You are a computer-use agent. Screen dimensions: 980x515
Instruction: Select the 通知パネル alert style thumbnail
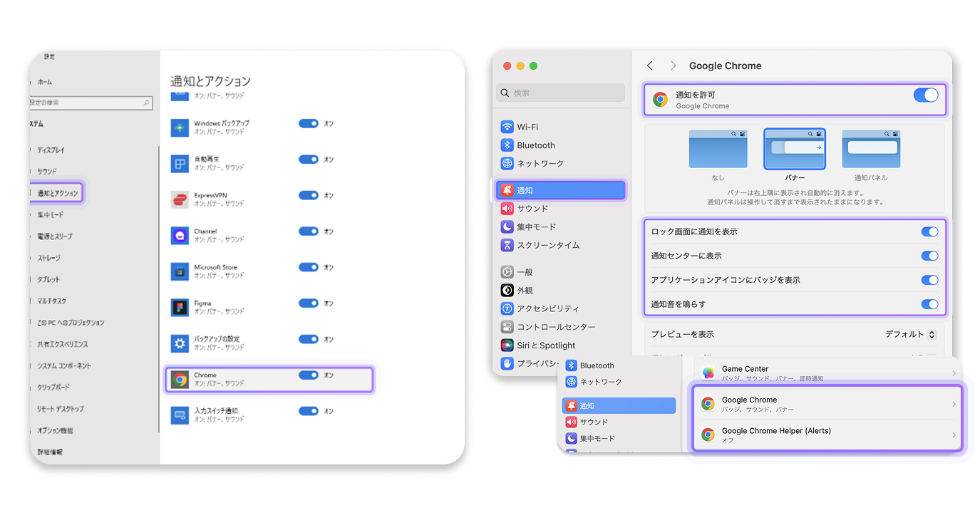(x=871, y=149)
